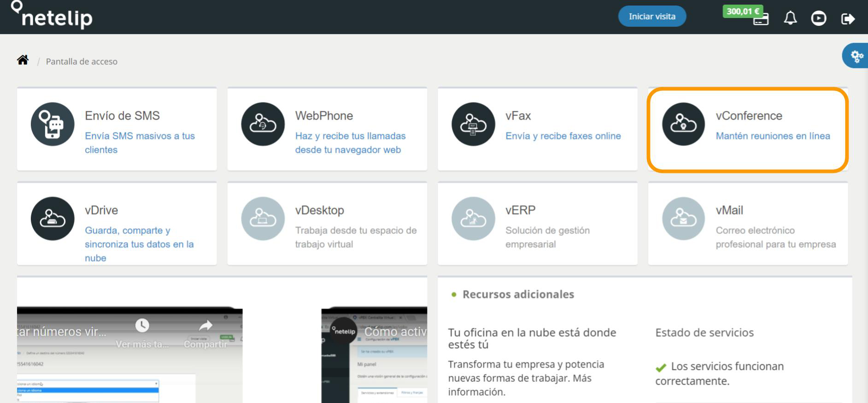Click 'Trabaja desde tu espacio de trabajo virtual'

tap(356, 237)
